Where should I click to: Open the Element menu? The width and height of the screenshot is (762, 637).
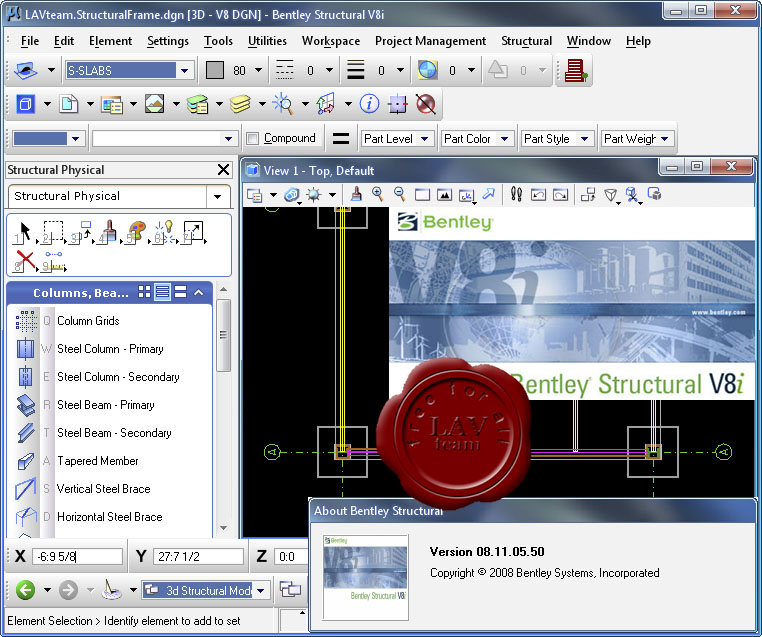coord(110,41)
